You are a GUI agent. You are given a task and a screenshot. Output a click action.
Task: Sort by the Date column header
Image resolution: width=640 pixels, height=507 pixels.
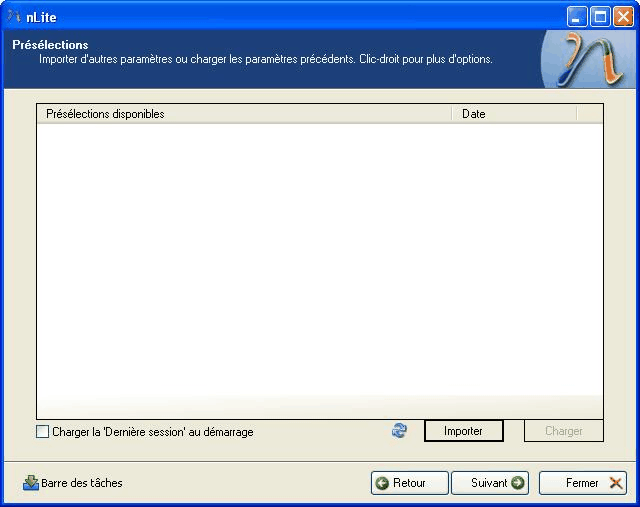pyautogui.click(x=514, y=114)
